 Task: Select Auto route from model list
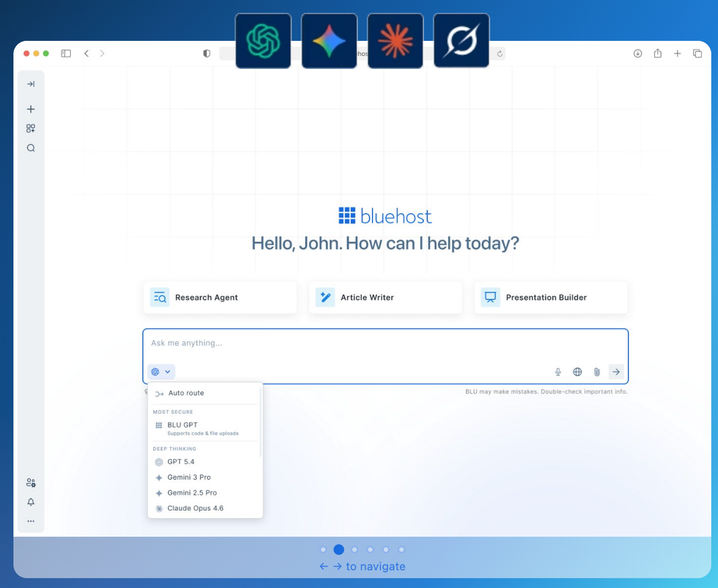pyautogui.click(x=186, y=393)
